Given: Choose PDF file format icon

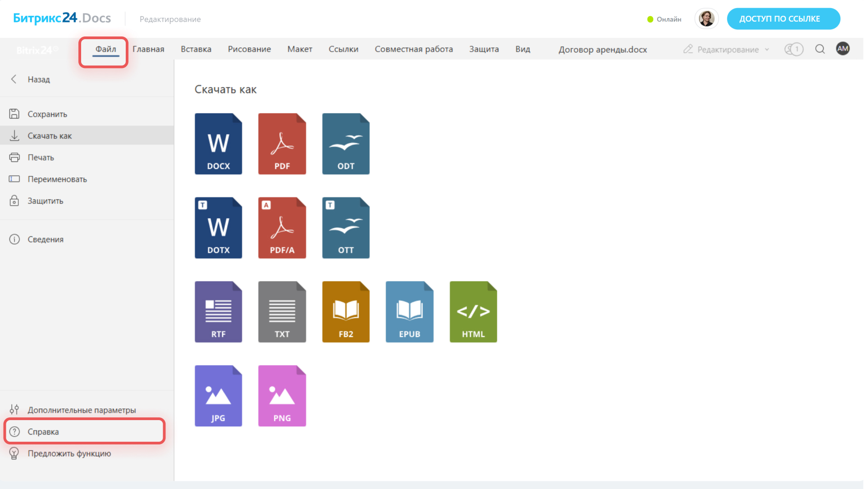Looking at the screenshot, I should pyautogui.click(x=282, y=144).
